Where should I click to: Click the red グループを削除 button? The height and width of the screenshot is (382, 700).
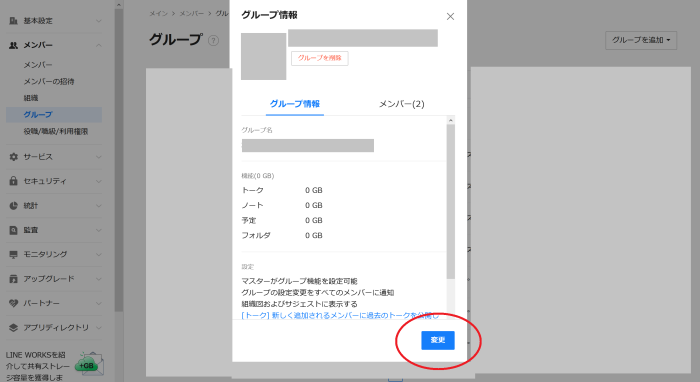pyautogui.click(x=320, y=58)
